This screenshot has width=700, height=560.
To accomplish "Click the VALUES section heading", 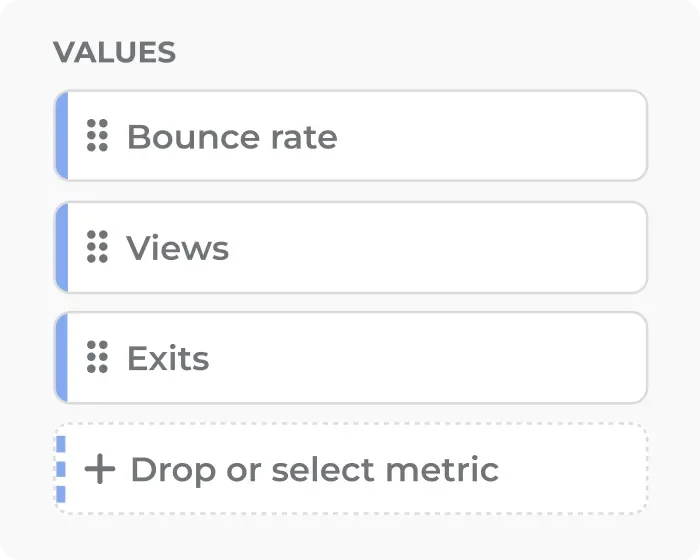I will (x=114, y=53).
